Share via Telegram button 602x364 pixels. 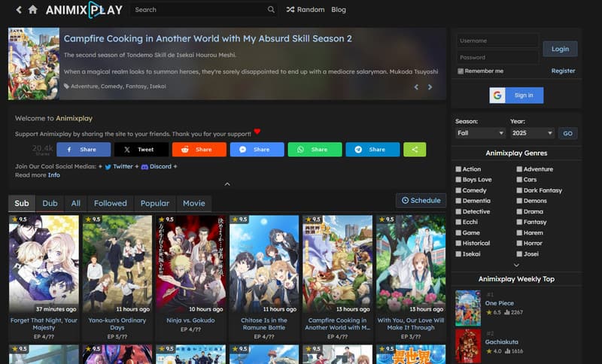tap(372, 150)
